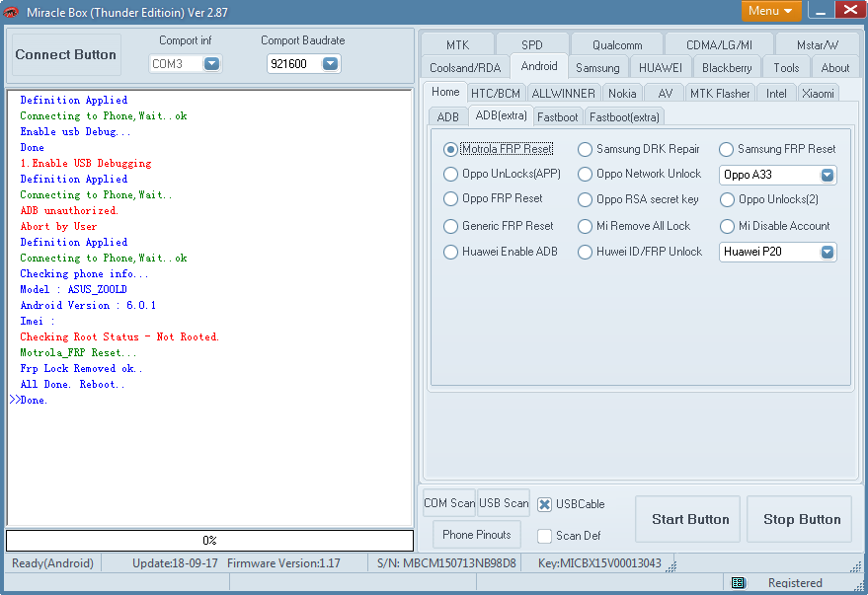Screen dimensions: 868x595
Task: Open the Mstar/W tab
Action: click(x=817, y=44)
